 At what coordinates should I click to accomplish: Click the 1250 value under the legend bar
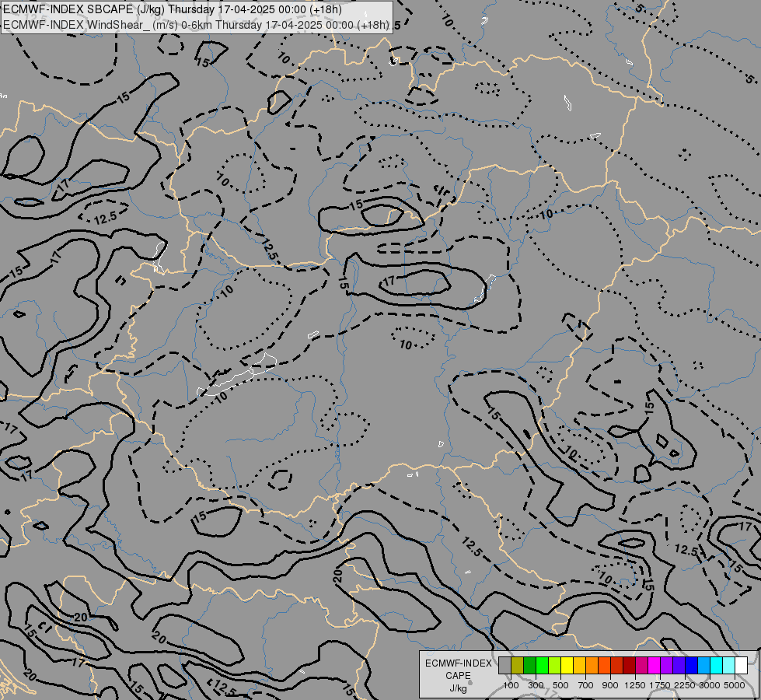point(635,685)
